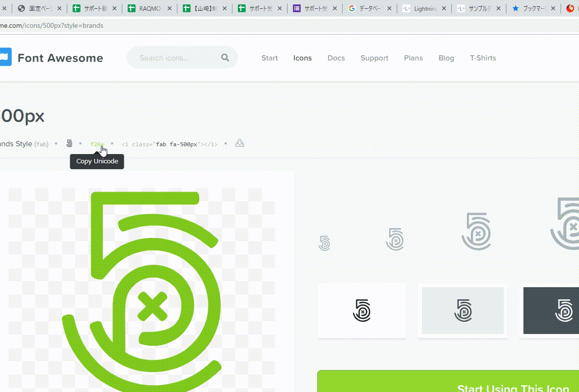Click the Font Awesome flag logo

(5, 57)
